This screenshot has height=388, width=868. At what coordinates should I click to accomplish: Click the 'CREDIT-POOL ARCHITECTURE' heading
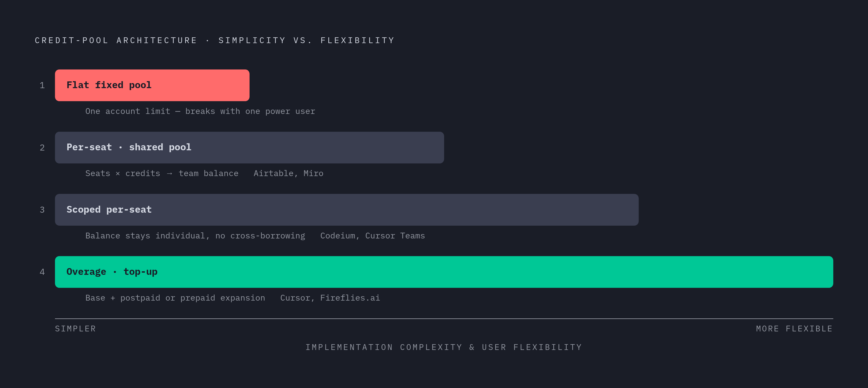[116, 40]
